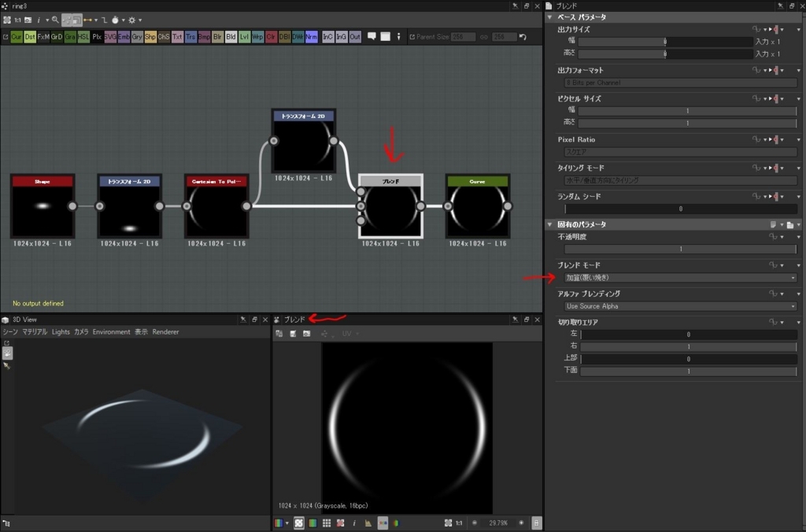Add a Gradient Map node using GrD
Viewport: 806px width, 532px height.
pos(57,37)
